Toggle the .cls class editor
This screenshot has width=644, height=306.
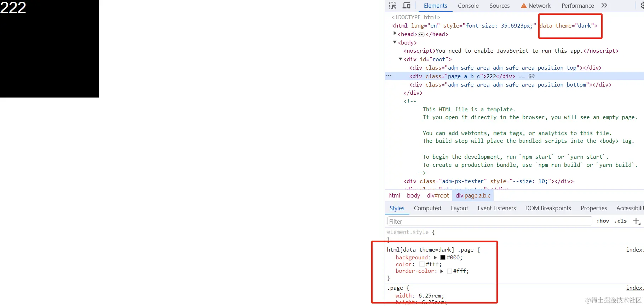pyautogui.click(x=621, y=221)
